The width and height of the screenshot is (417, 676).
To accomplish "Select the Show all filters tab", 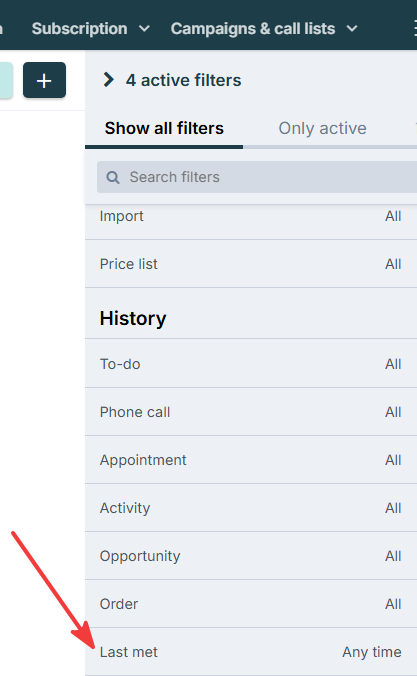I will tap(164, 128).
